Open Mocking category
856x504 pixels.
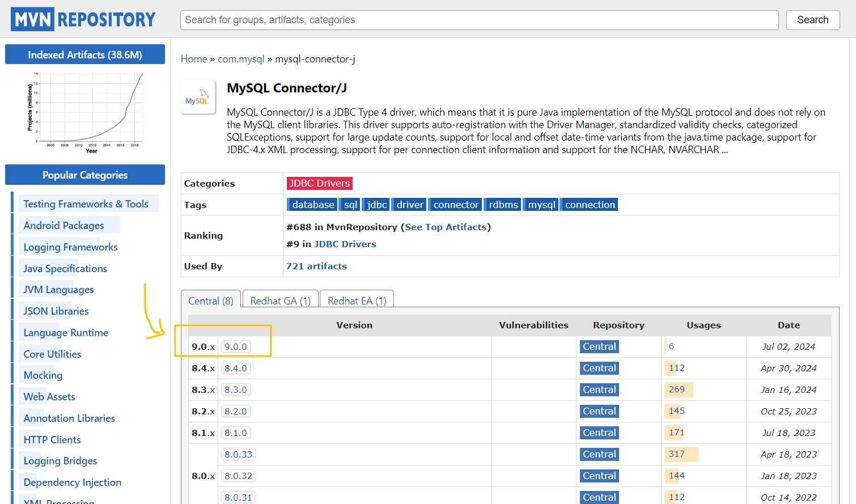coord(43,375)
